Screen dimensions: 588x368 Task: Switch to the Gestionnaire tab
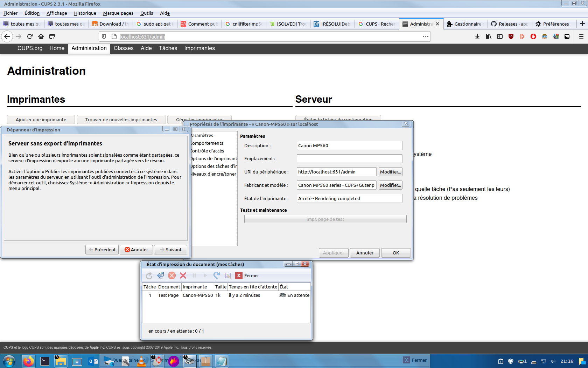[x=465, y=24]
